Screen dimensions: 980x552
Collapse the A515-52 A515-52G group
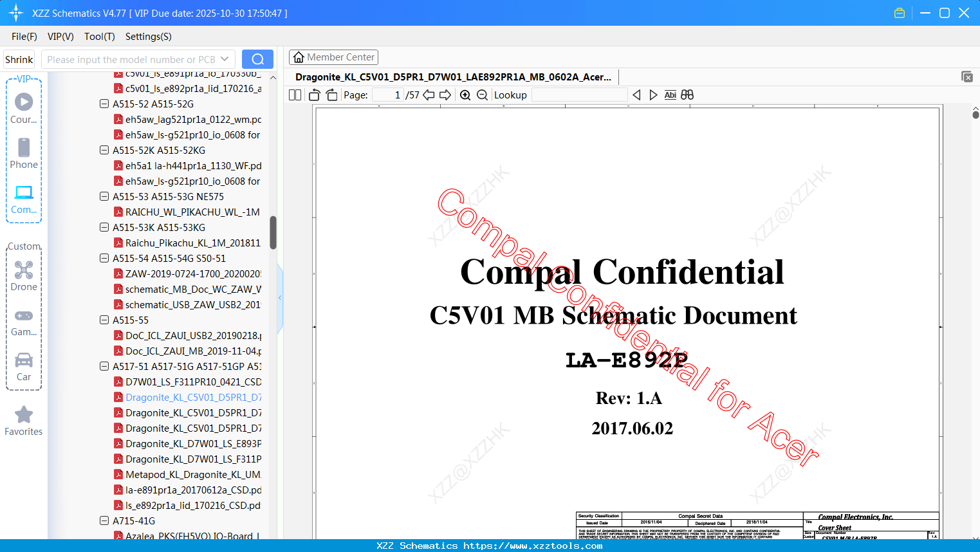[104, 104]
